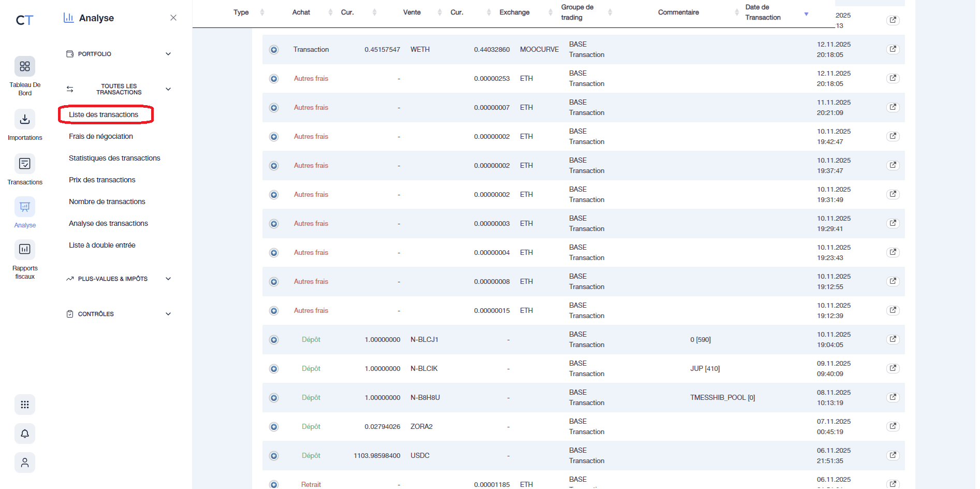
Task: Open the Date de Transaction filter dropdown
Action: point(806,14)
